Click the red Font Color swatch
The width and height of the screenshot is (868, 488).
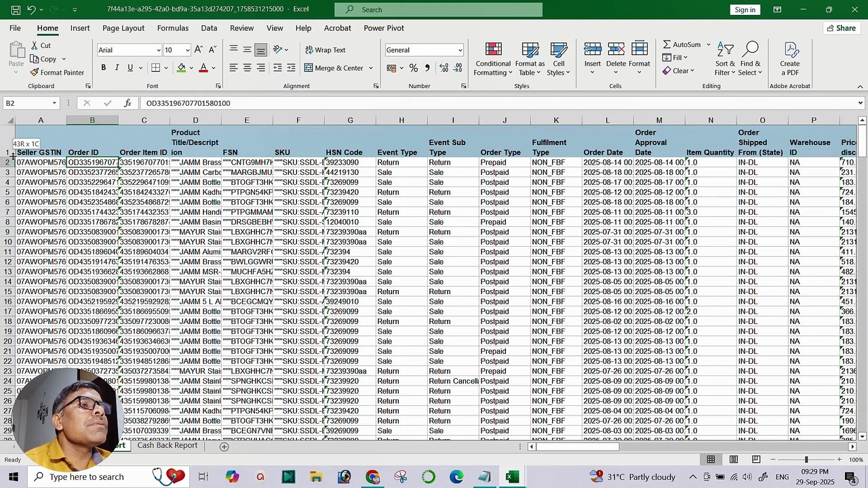203,68
